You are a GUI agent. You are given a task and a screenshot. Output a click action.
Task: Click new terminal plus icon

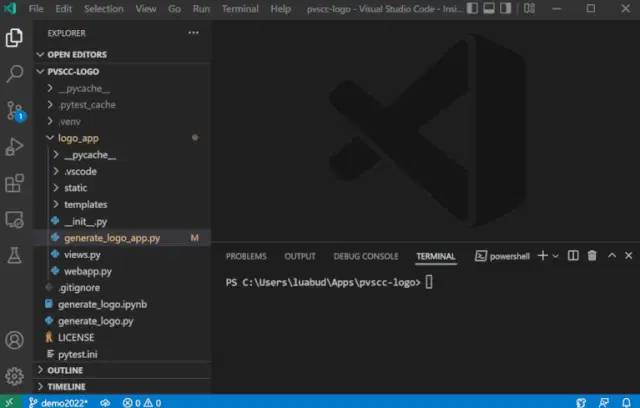coord(542,256)
